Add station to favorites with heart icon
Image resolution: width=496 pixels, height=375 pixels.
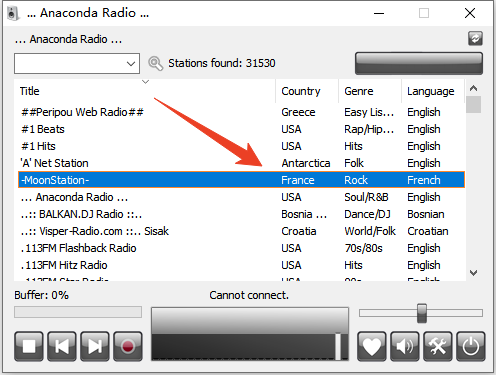click(x=372, y=346)
